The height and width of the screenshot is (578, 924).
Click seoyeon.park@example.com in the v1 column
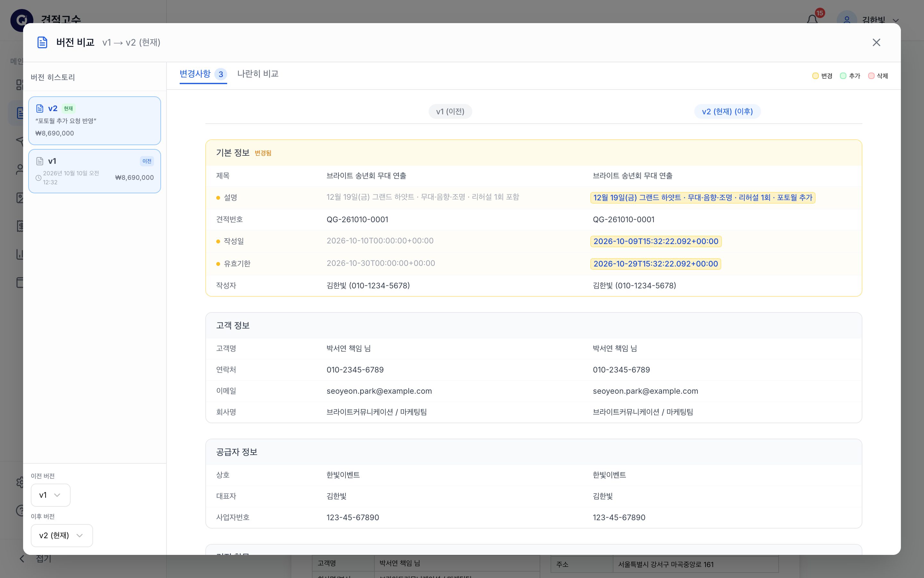[379, 391]
